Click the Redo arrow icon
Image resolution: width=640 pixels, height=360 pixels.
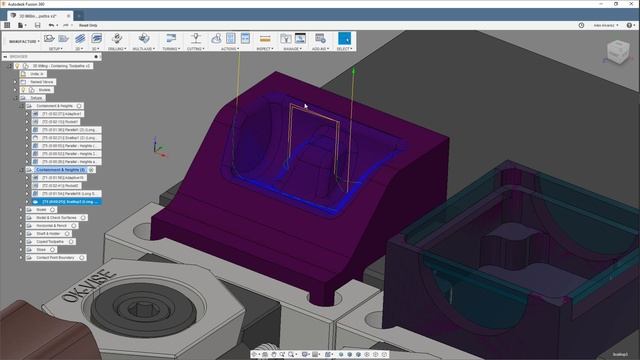pos(65,25)
